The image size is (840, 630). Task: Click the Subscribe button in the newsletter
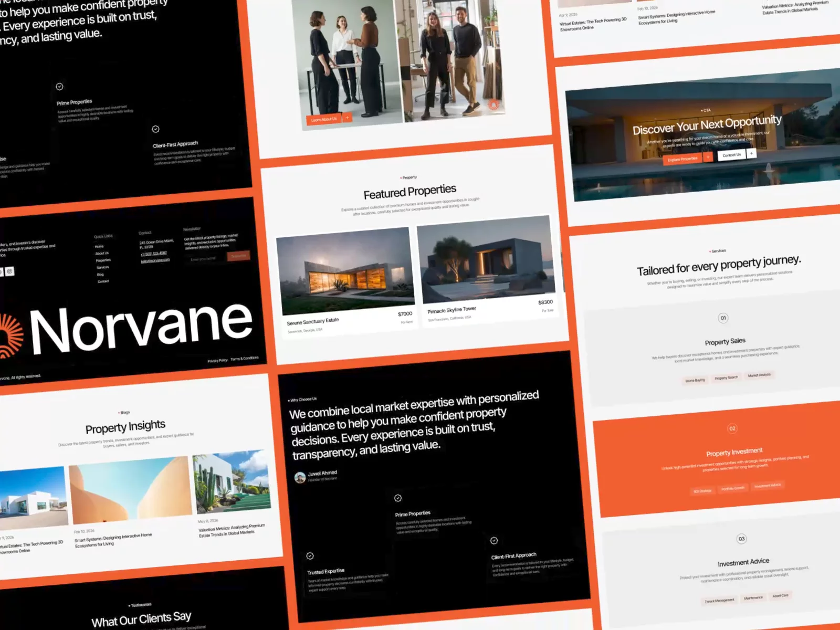tap(239, 256)
